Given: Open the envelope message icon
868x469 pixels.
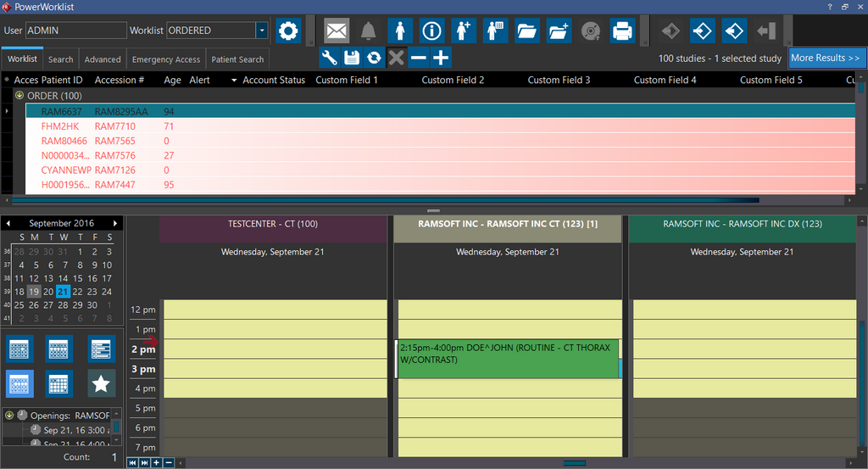Looking at the screenshot, I should coord(337,31).
